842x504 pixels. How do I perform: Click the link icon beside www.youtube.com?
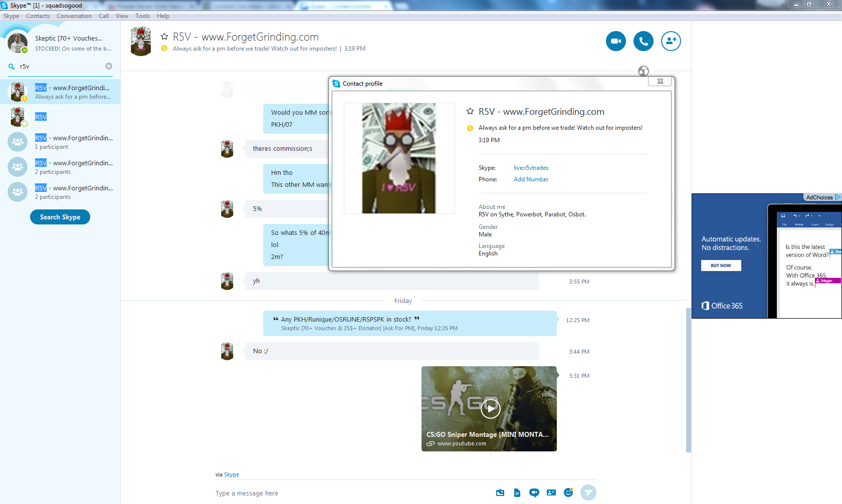pos(431,443)
